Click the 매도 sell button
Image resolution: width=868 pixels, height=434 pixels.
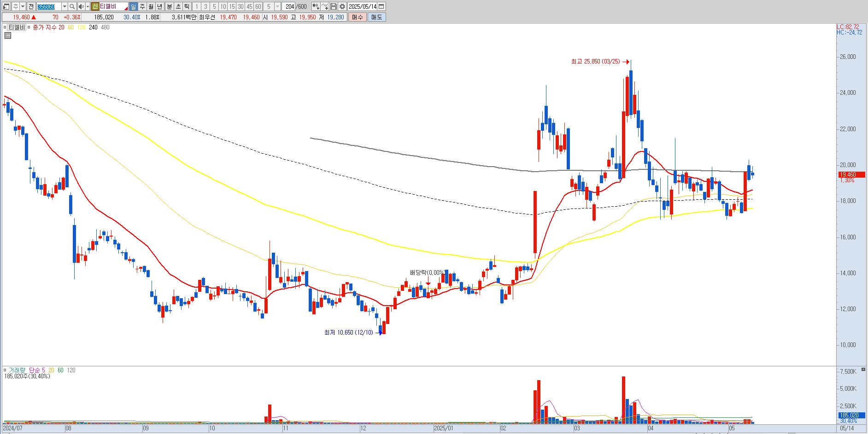point(377,17)
